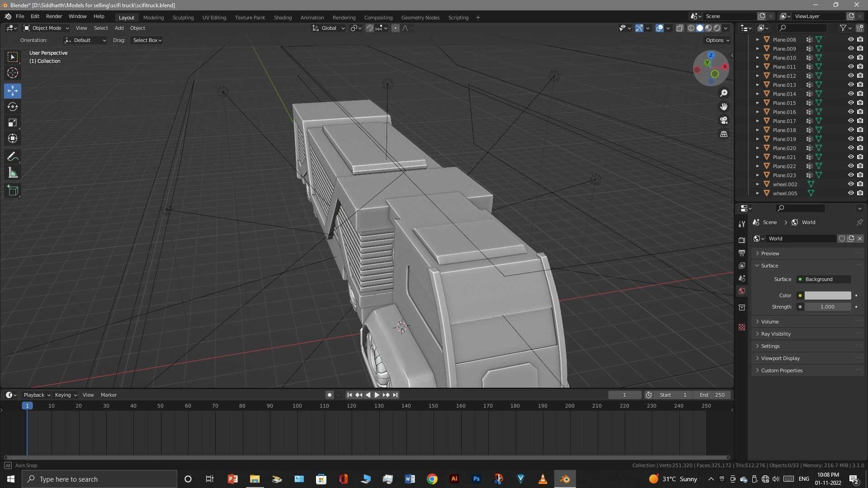Open the timeline Keying popover
The height and width of the screenshot is (488, 868).
pos(66,395)
